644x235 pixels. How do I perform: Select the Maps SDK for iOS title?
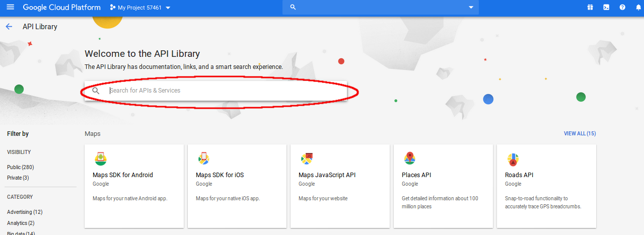pyautogui.click(x=220, y=175)
